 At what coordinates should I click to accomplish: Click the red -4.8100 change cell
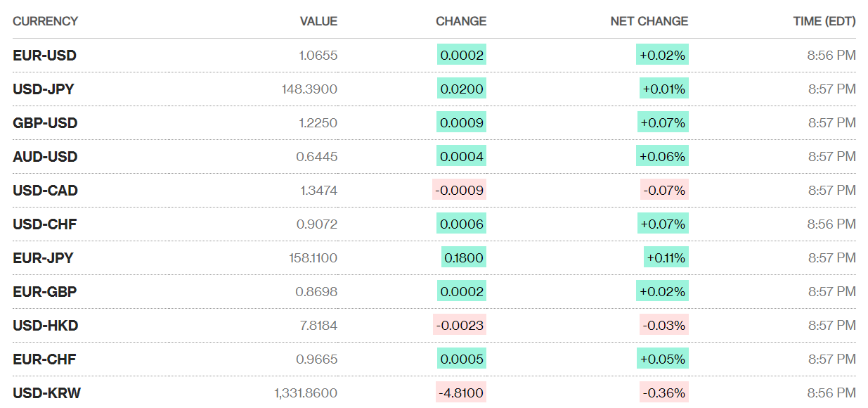coord(461,393)
